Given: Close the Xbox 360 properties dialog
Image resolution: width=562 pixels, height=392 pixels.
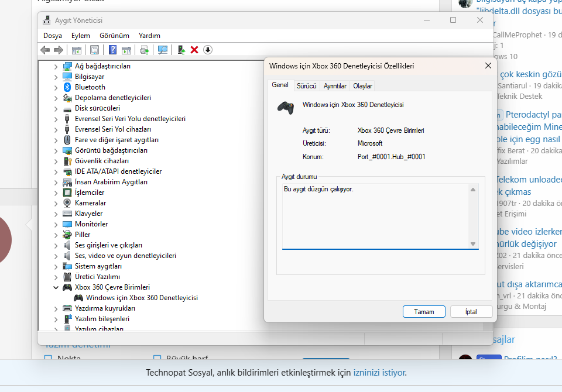Looking at the screenshot, I should [x=488, y=66].
